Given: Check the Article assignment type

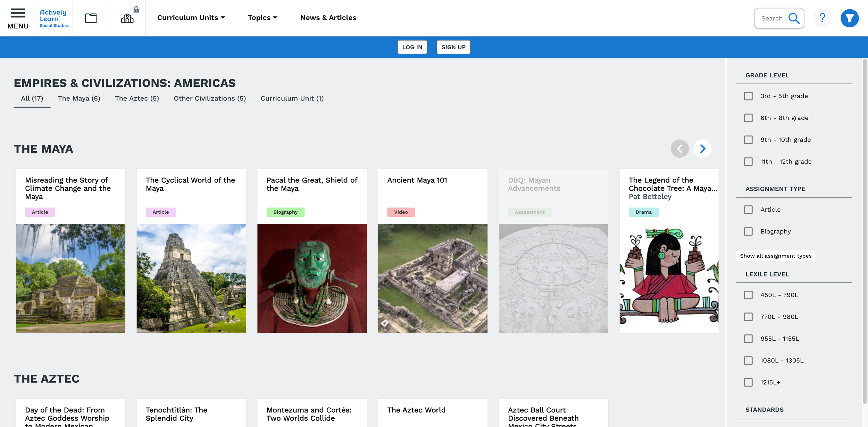Looking at the screenshot, I should click(748, 210).
